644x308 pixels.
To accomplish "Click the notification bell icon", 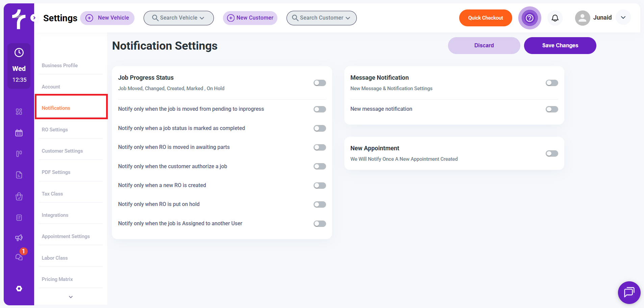I will click(555, 18).
